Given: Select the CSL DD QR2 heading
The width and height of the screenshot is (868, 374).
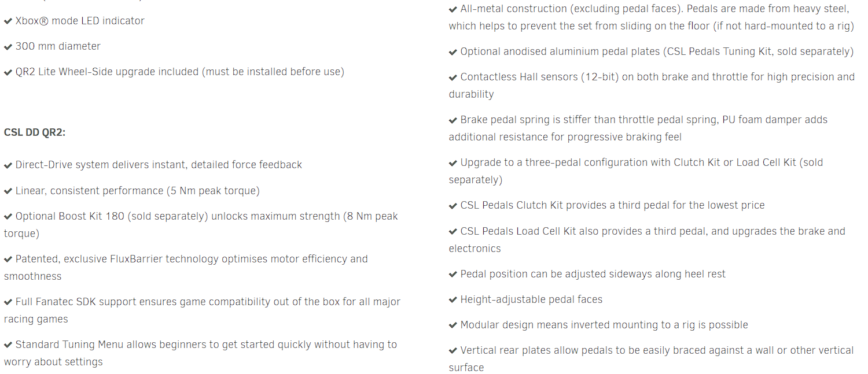Looking at the screenshot, I should tap(35, 132).
